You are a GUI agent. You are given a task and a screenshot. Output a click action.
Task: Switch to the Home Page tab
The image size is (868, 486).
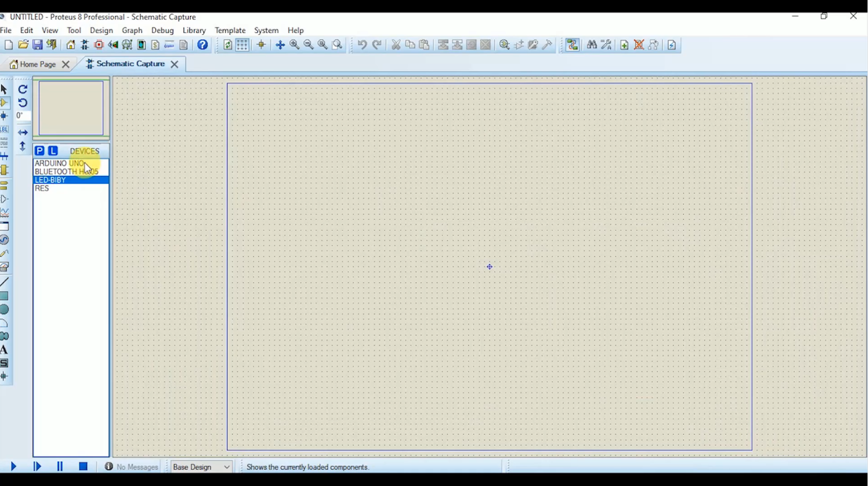pos(33,65)
